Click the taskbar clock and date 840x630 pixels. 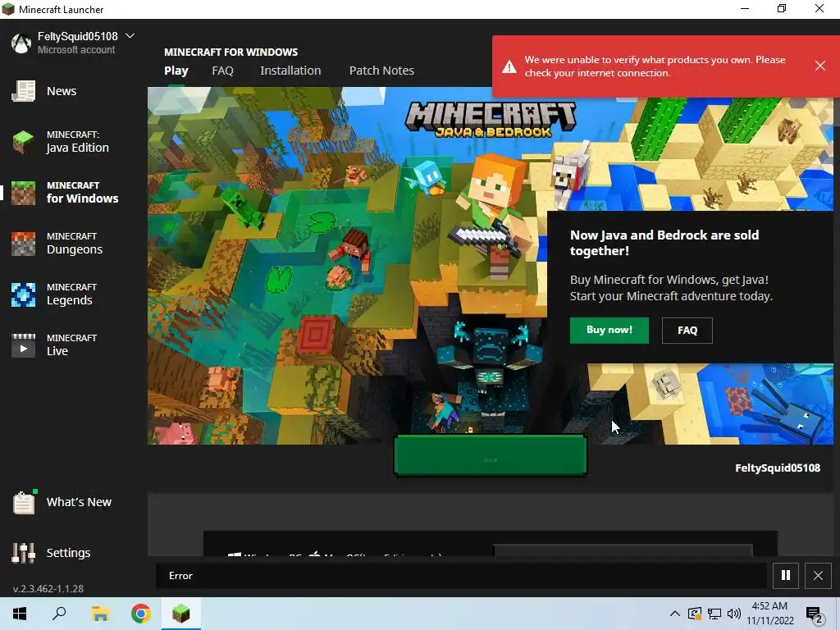(x=769, y=614)
